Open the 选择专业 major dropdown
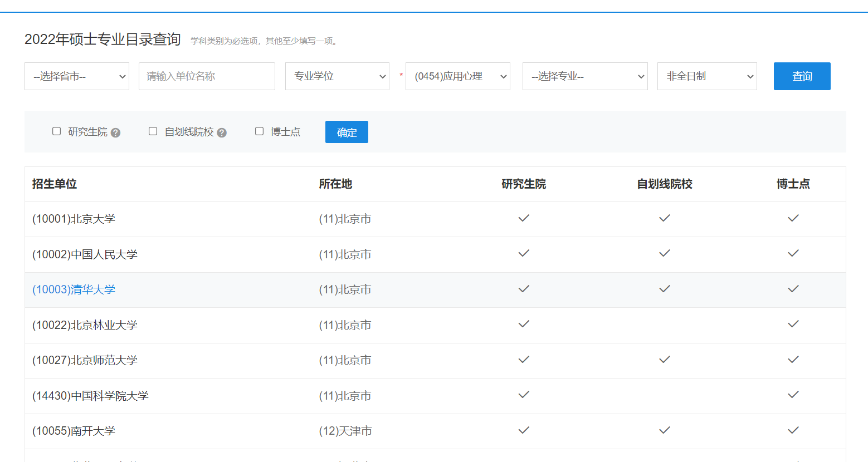Image resolution: width=868 pixels, height=462 pixels. coord(585,76)
